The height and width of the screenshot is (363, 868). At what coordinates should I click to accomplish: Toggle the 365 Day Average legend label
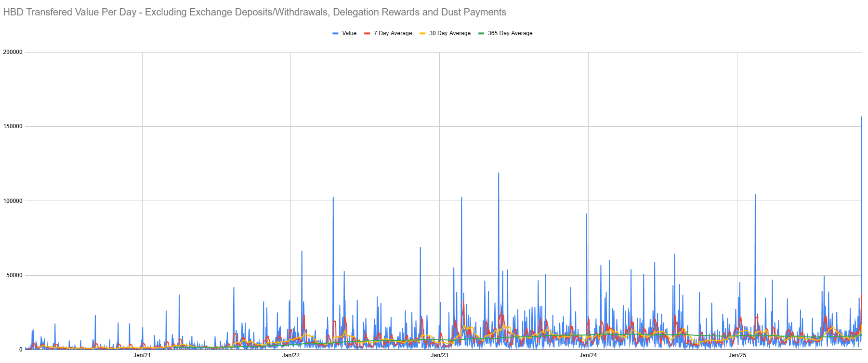[x=510, y=33]
